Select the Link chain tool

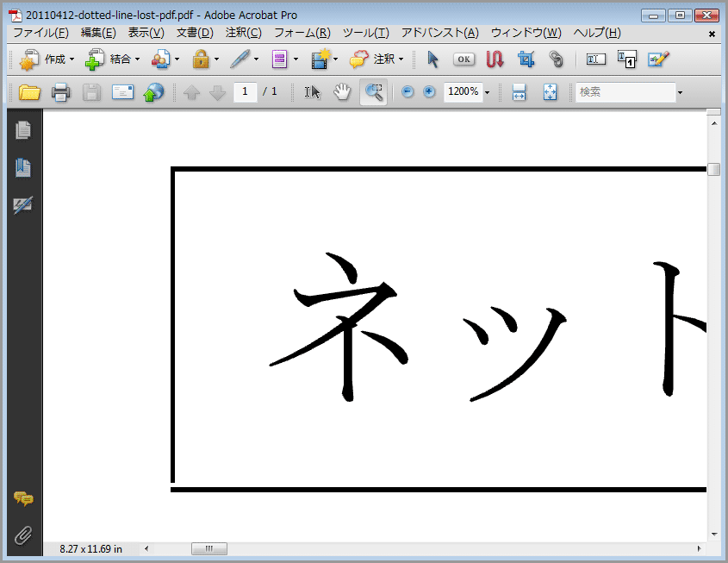557,59
